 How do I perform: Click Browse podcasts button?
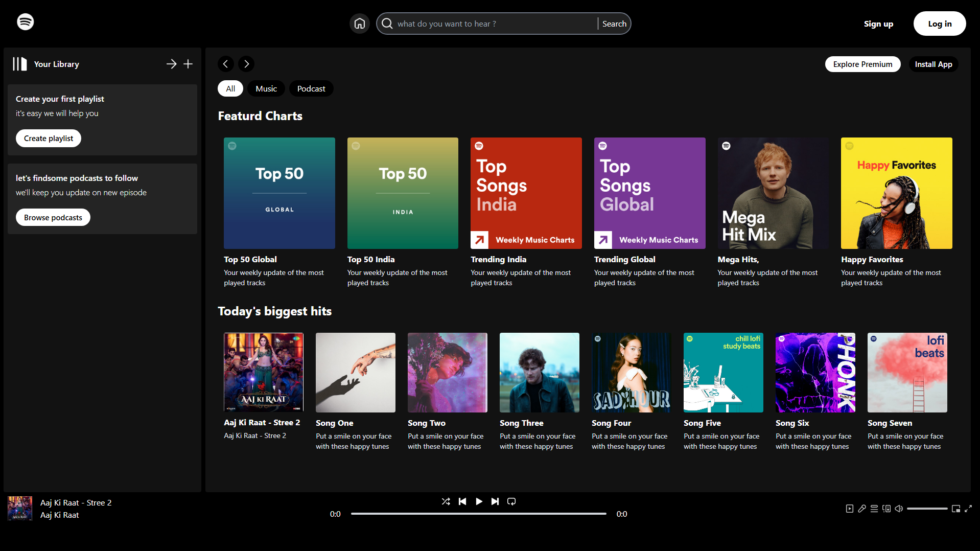(53, 217)
